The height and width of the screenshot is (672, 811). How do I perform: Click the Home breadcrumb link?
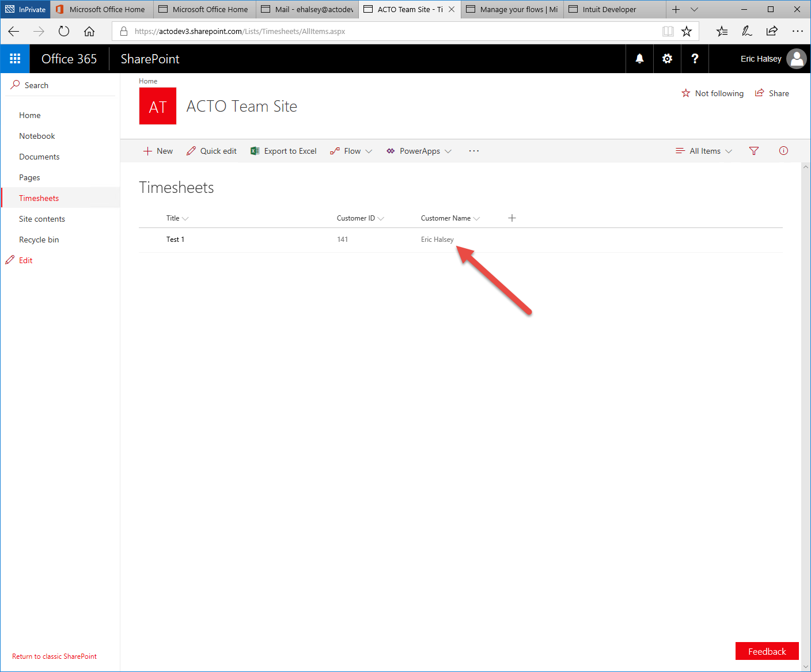148,81
